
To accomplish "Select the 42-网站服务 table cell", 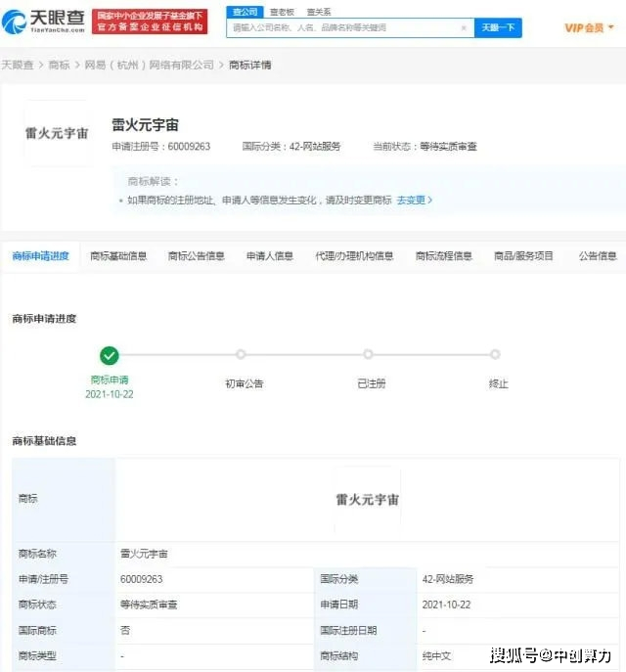I will click(x=517, y=579).
